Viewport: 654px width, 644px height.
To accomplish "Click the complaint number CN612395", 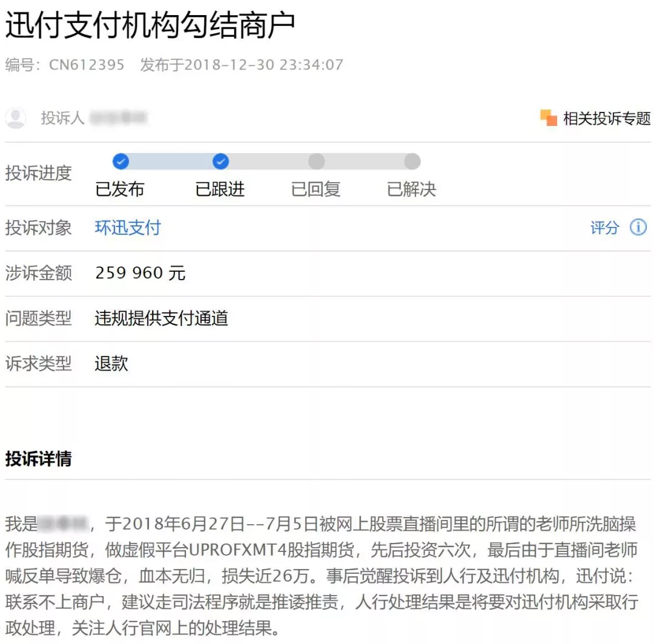I will (x=87, y=65).
